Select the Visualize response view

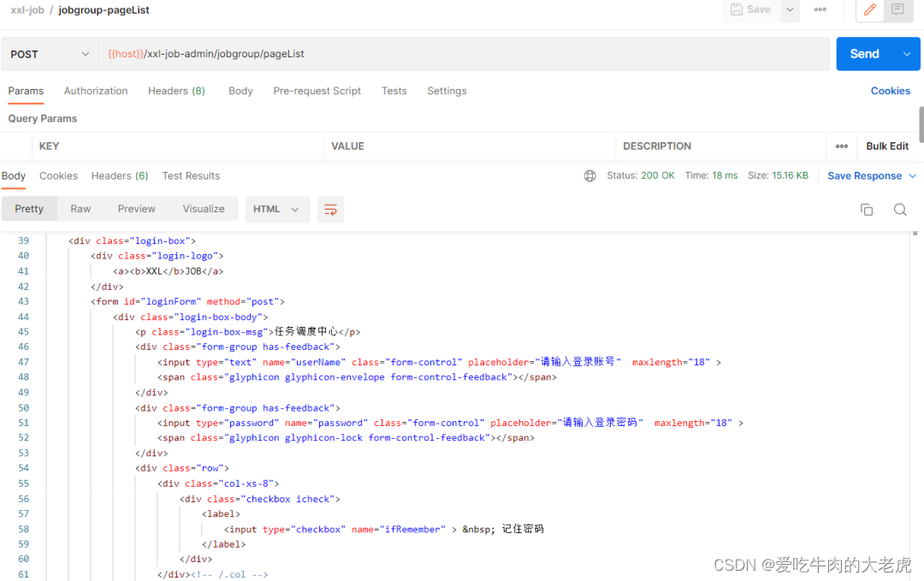pos(203,208)
